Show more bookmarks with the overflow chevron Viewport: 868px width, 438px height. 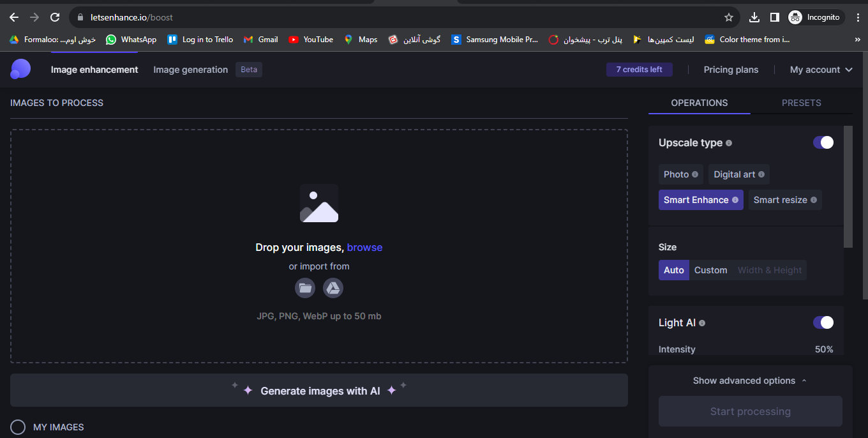(857, 40)
